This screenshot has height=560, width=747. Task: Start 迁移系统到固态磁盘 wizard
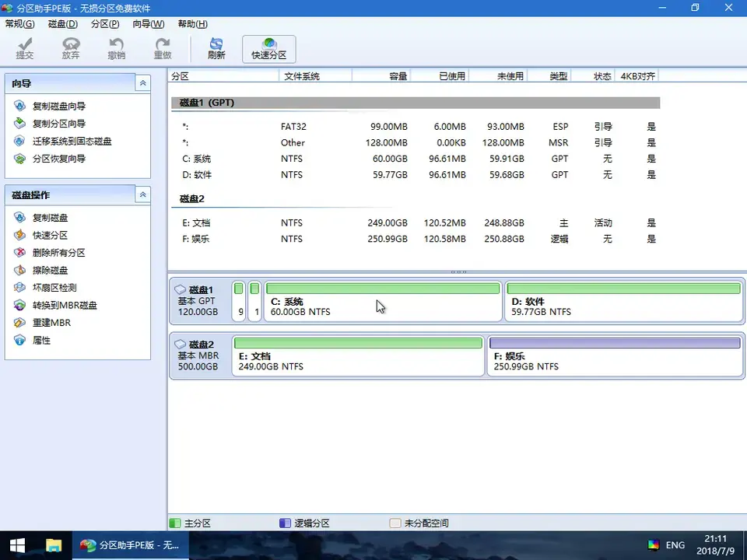tap(72, 142)
